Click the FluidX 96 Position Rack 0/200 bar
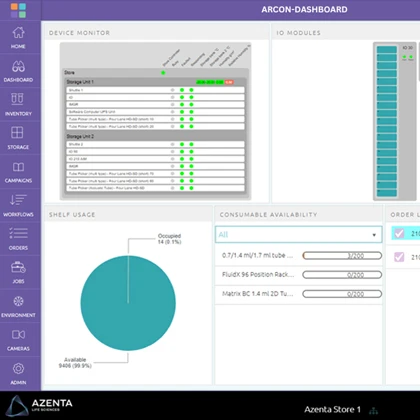The image size is (420, 420). [x=342, y=275]
